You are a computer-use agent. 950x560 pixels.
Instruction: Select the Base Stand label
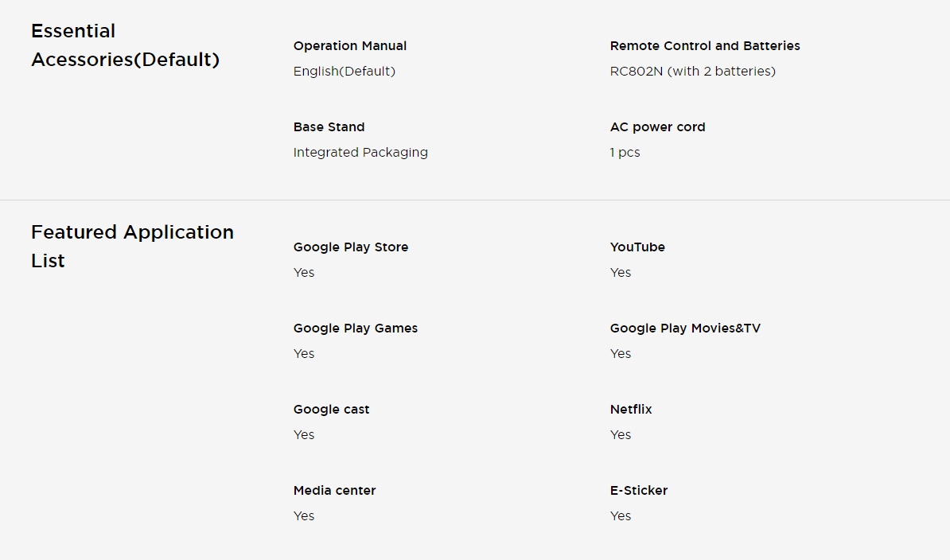329,127
